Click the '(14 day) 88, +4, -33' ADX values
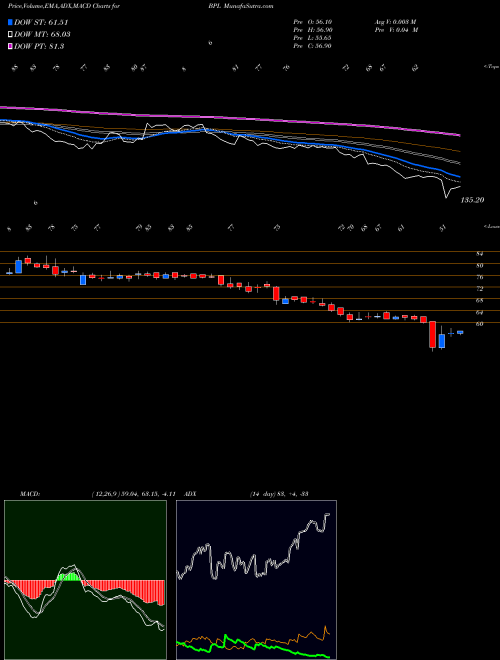 point(278,494)
